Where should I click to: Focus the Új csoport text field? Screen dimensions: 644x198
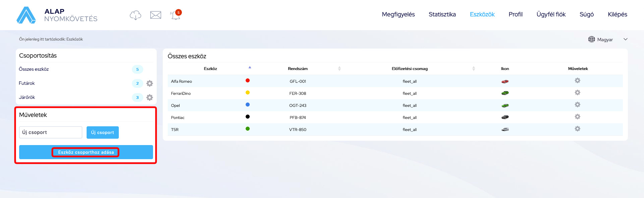pos(51,132)
